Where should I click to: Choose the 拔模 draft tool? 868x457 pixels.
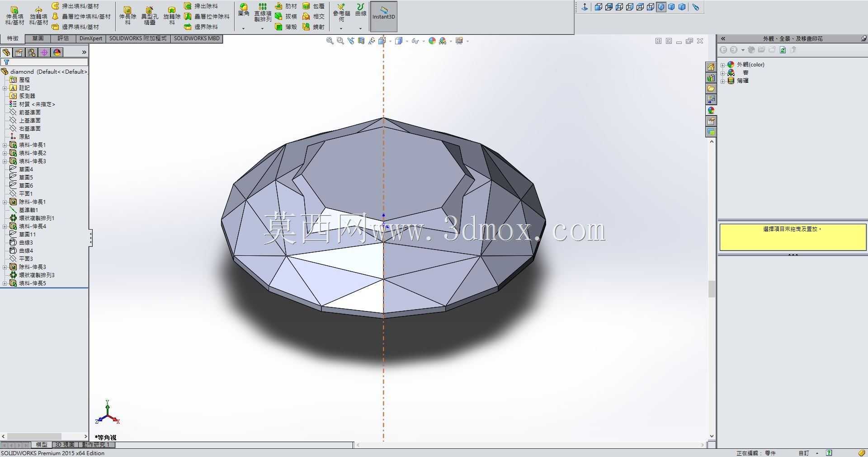point(286,16)
